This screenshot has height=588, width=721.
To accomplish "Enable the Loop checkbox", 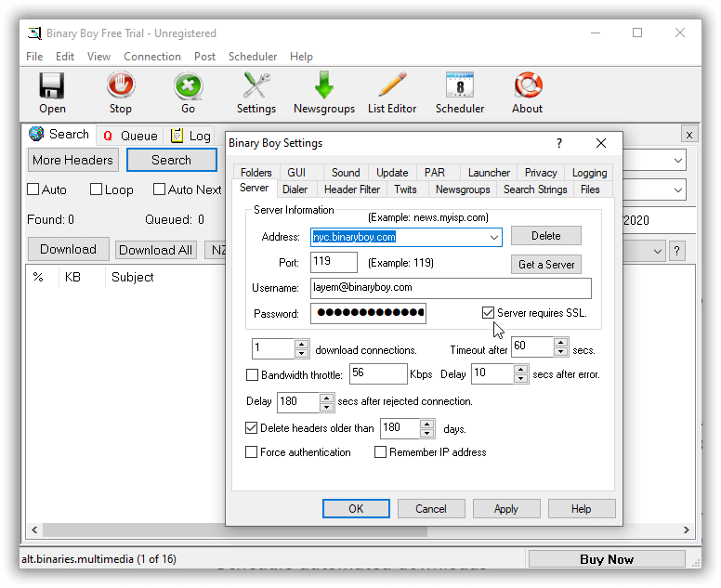I will click(x=96, y=189).
